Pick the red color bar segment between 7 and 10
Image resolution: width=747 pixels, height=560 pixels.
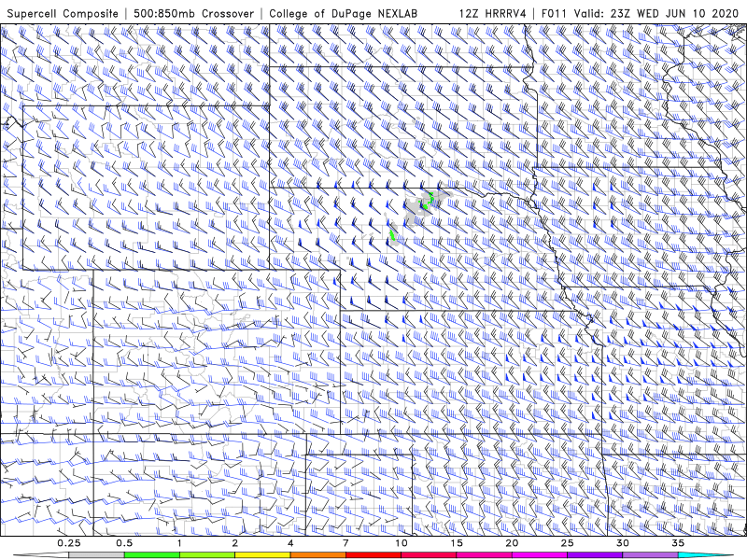[x=373, y=555]
